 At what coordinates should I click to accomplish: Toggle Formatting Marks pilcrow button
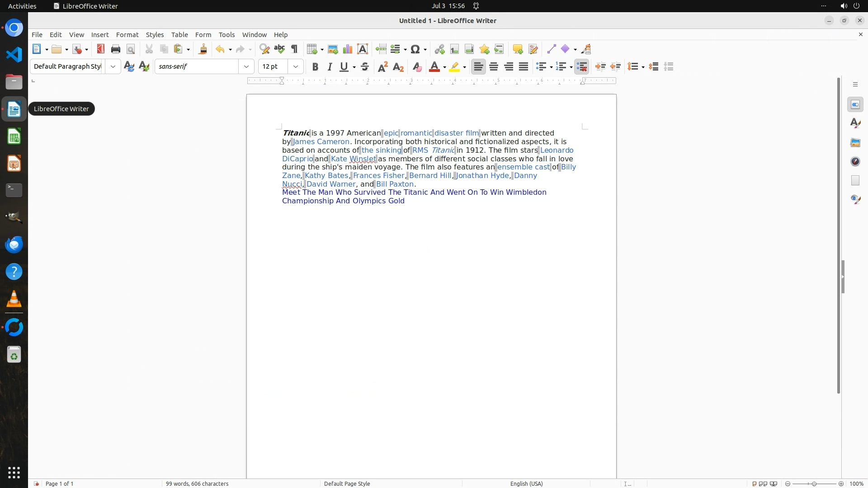(294, 49)
